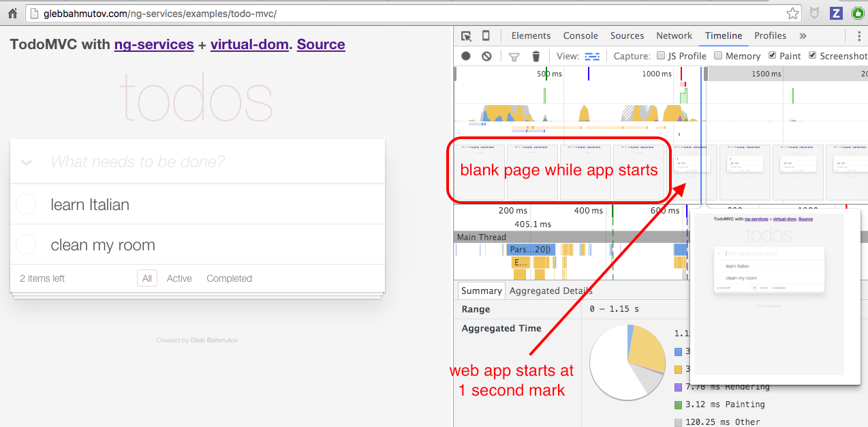Screen dimensions: 868x427
Task: Click the garbage collection trash icon
Action: click(536, 57)
